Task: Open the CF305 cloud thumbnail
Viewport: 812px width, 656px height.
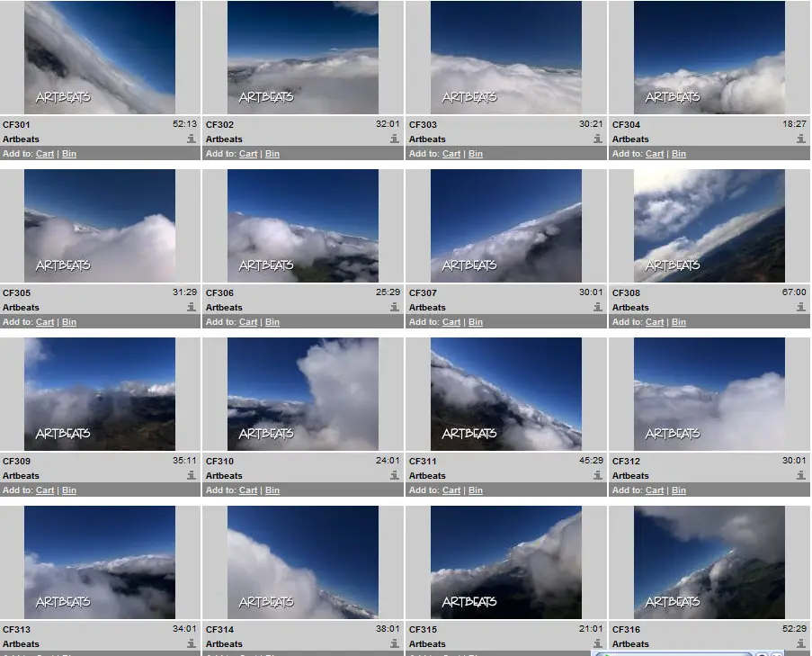Action: [100, 226]
